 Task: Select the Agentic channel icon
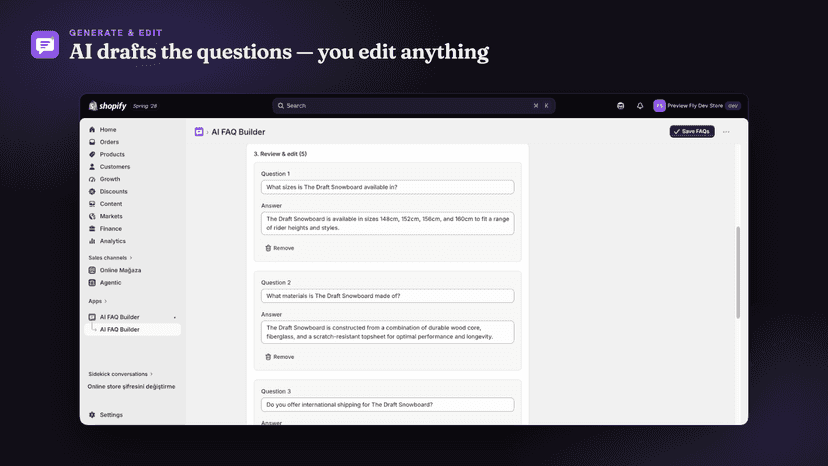pyautogui.click(x=92, y=283)
